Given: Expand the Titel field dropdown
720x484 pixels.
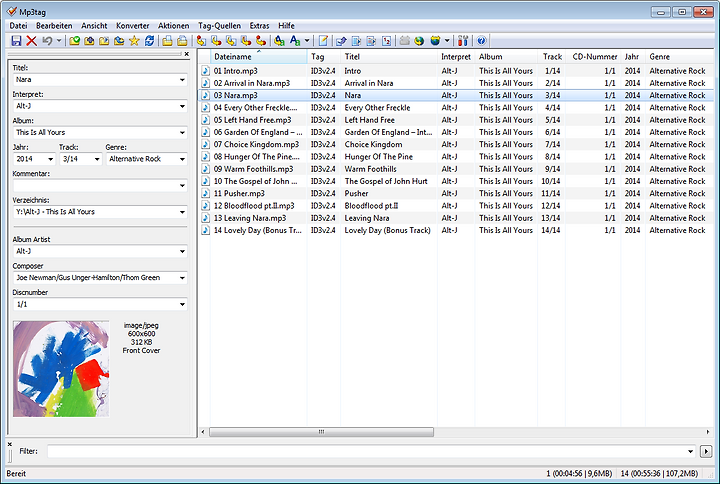Looking at the screenshot, I should pos(182,80).
